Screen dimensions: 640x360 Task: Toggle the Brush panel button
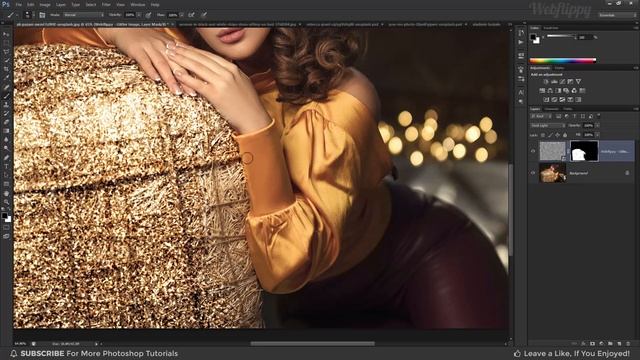42,15
